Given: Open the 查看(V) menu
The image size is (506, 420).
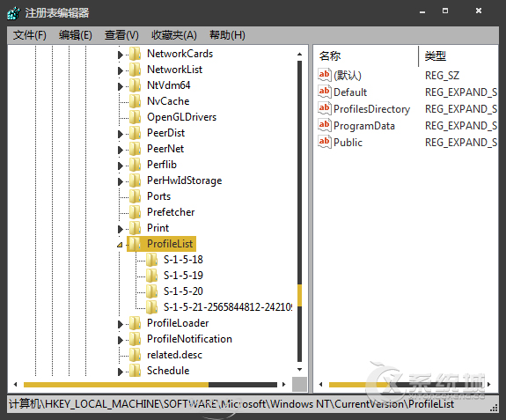Looking at the screenshot, I should (121, 35).
